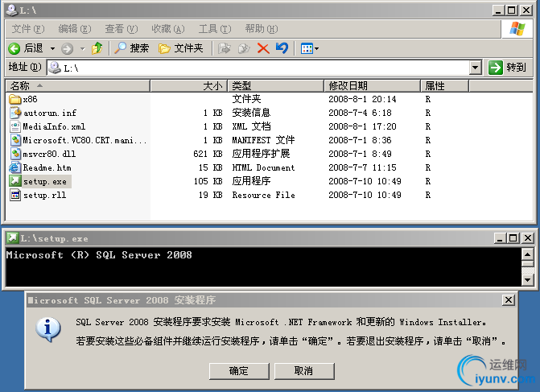Image resolution: width=540 pixels, height=392 pixels.
Task: Sort by 修改日期 column header
Action: pos(373,86)
